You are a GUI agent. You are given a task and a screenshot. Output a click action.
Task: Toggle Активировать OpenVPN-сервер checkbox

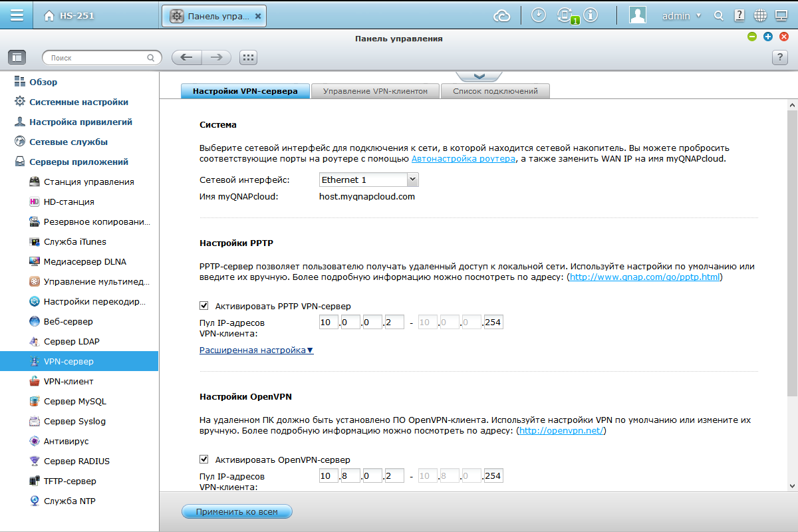coord(204,460)
